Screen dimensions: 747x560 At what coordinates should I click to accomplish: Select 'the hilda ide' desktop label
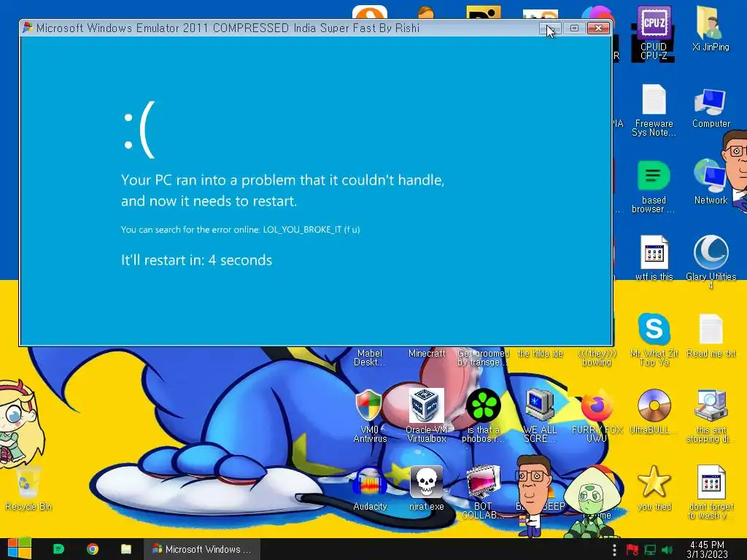pos(541,353)
